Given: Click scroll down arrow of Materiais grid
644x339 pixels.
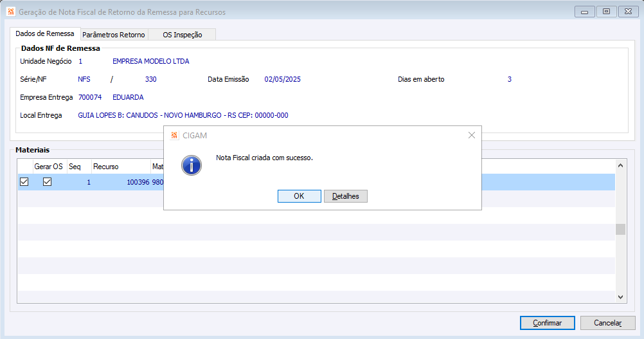Looking at the screenshot, I should point(621,297).
